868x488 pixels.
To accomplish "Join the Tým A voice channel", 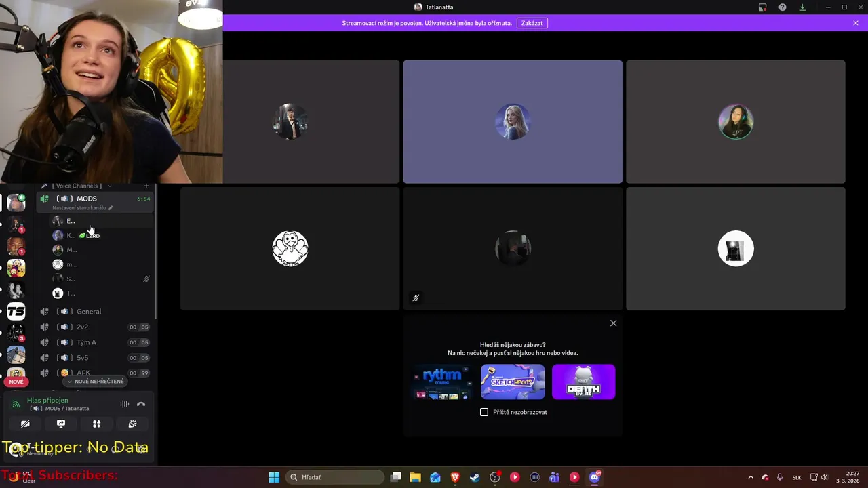I will [95, 342].
